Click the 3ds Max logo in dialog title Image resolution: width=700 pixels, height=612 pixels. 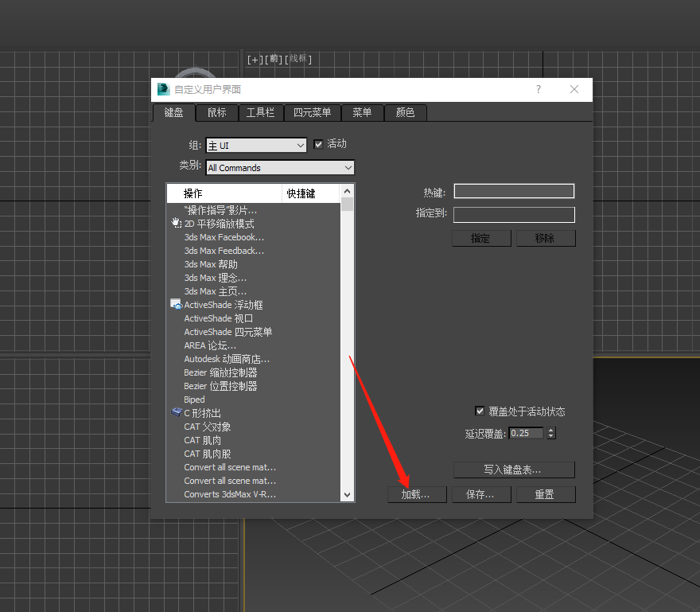(x=164, y=89)
